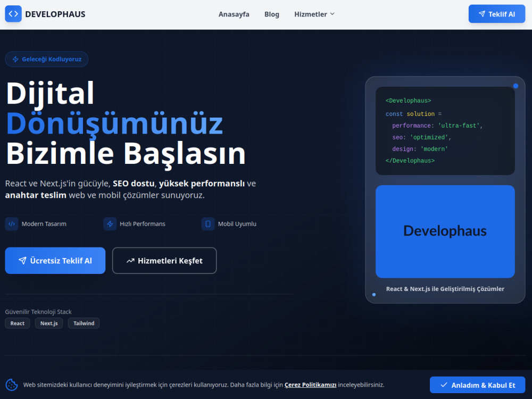Select the React technology tag

click(x=18, y=323)
